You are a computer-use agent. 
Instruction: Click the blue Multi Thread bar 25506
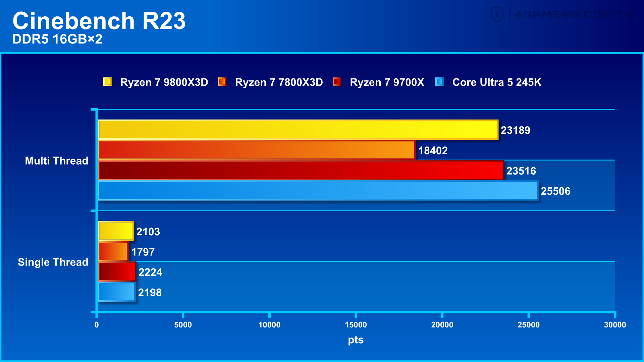coord(318,190)
